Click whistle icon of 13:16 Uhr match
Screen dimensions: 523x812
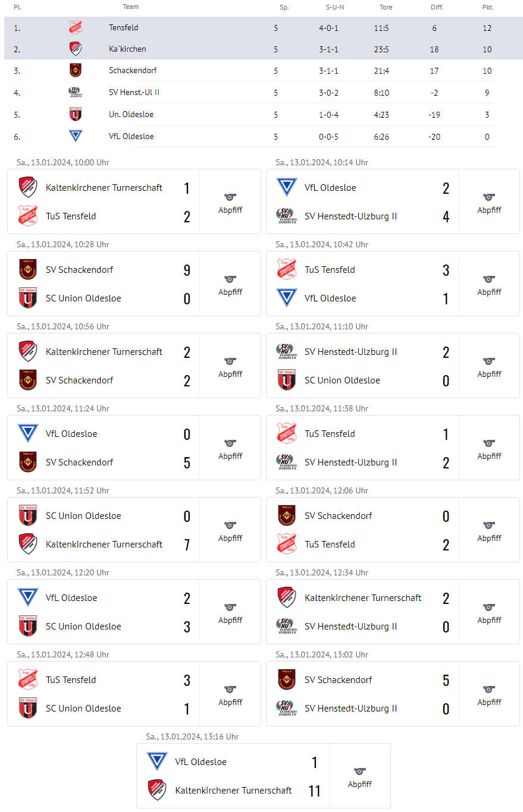coord(359,771)
